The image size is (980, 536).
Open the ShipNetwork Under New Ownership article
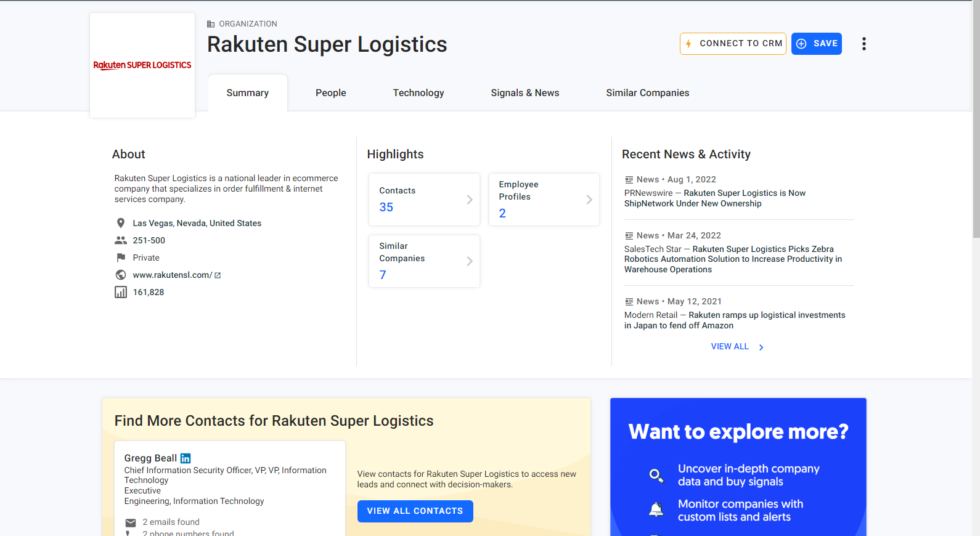715,198
